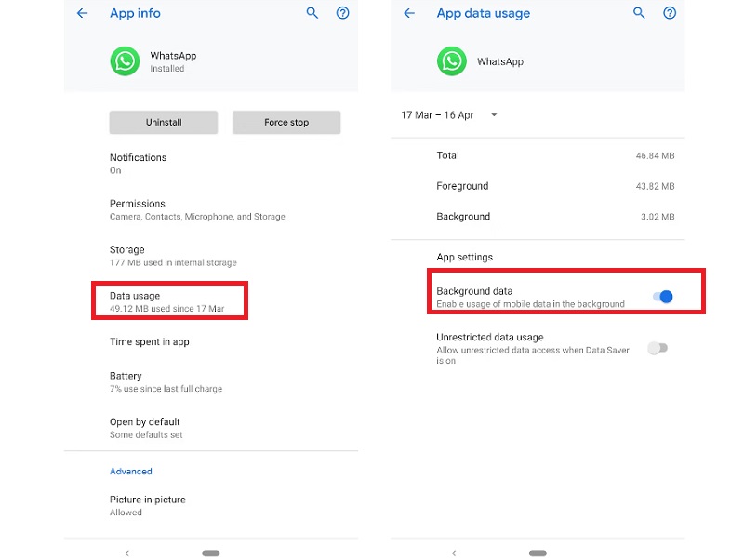This screenshot has height=560, width=744.
Task: Tap WhatsApp icon on App info screen
Action: point(125,61)
